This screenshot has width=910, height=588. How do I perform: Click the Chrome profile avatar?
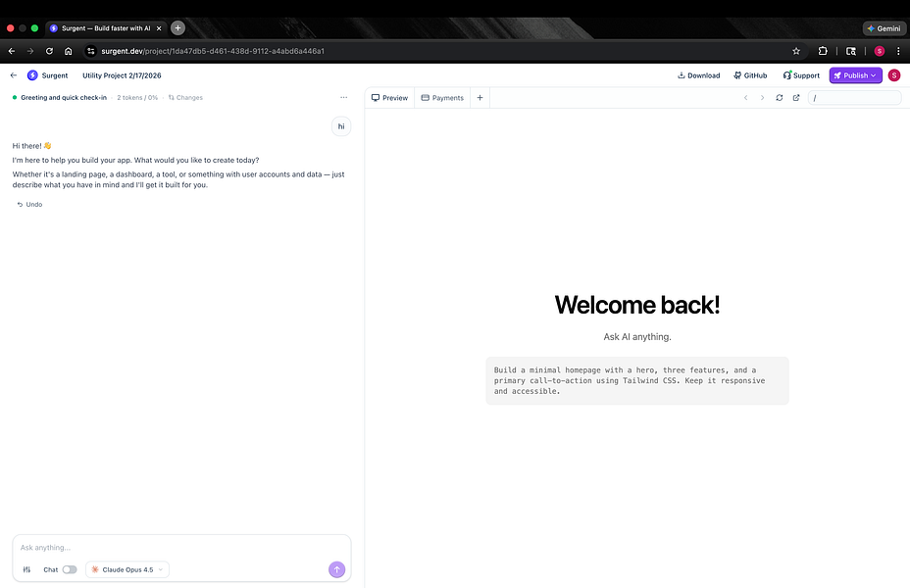coord(880,51)
